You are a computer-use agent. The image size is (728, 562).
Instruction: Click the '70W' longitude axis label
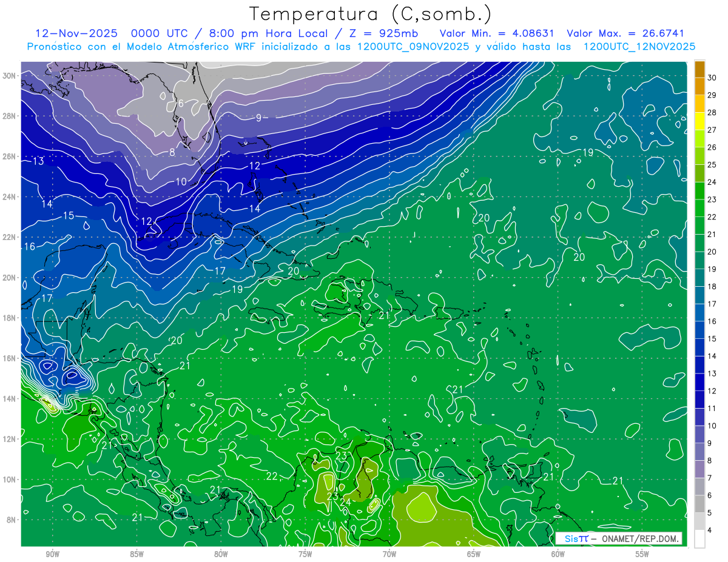[389, 554]
